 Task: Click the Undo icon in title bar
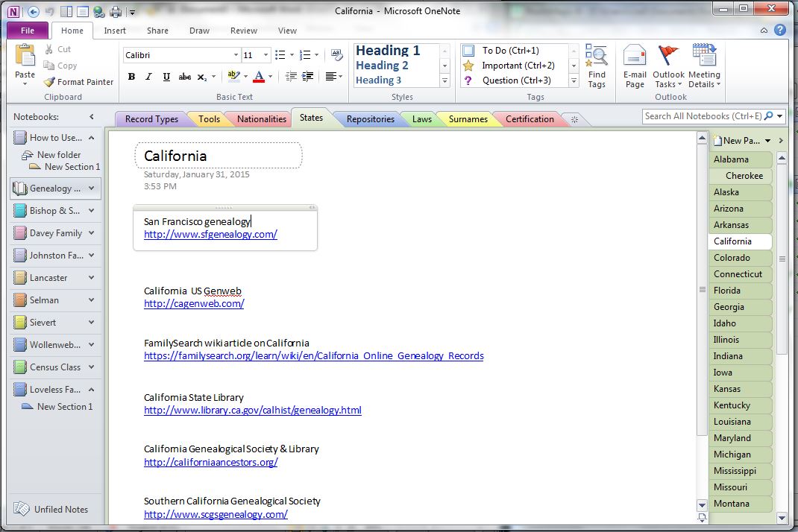49,11
